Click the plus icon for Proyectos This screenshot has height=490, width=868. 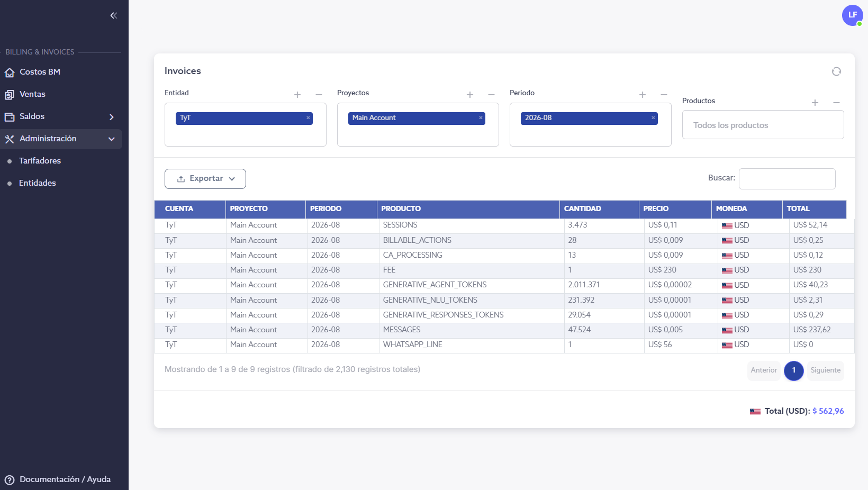click(x=470, y=95)
